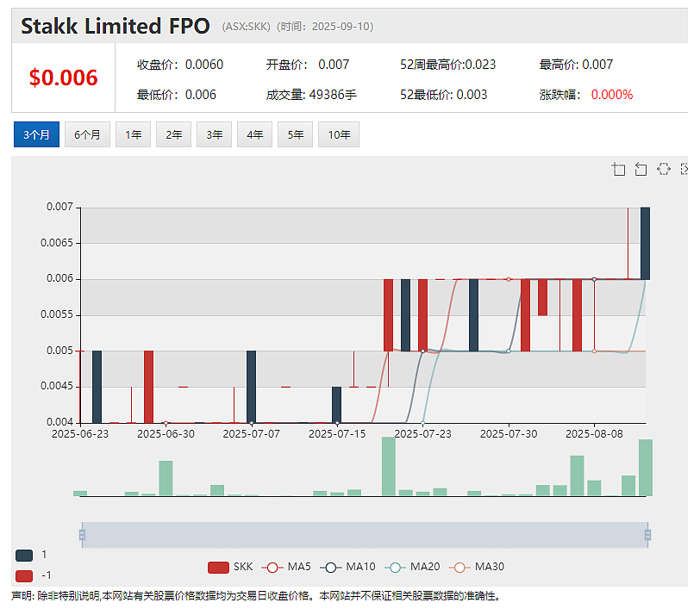Click the 成交量: 49386手 text
Screen dimensions: 700x609
(x=311, y=95)
